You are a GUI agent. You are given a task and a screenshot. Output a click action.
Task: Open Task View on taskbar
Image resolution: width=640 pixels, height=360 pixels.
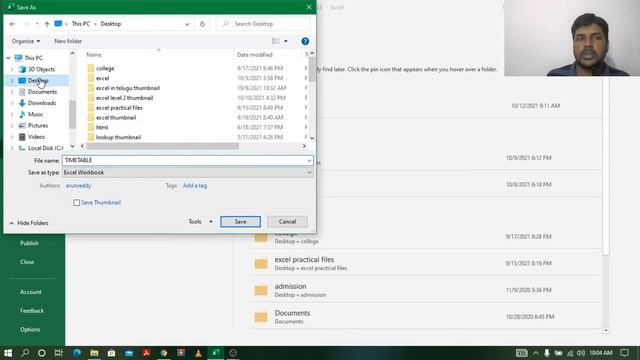click(x=59, y=353)
